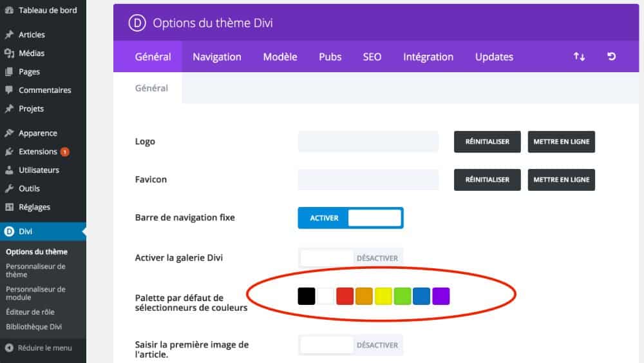Select the yellow palette swatch
The image size is (644, 363).
[383, 297]
